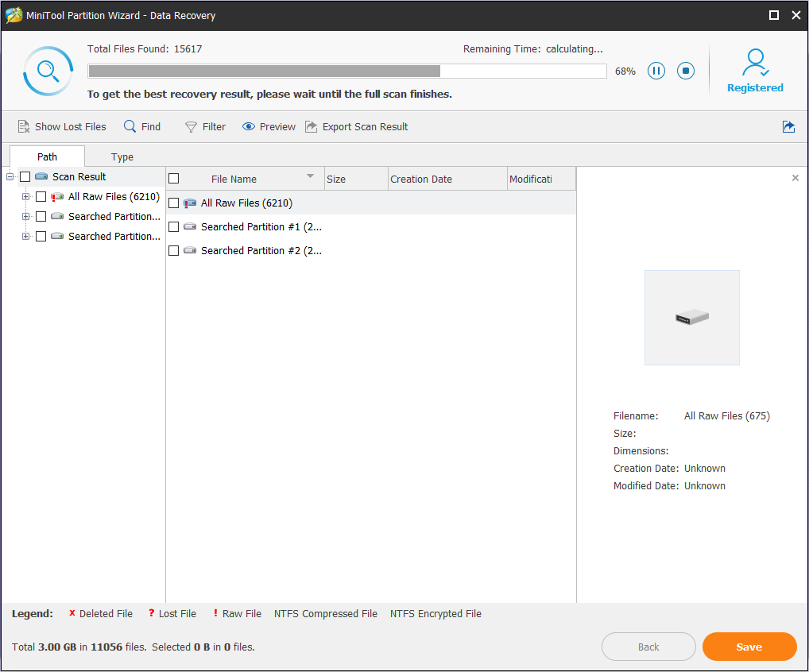Click the Find magnifier icon

coord(130,126)
